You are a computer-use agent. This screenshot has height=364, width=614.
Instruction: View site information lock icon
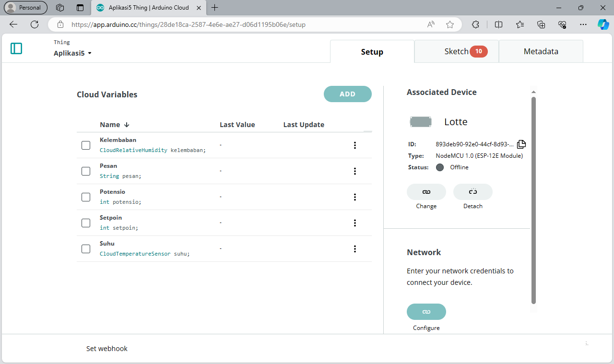[60, 24]
